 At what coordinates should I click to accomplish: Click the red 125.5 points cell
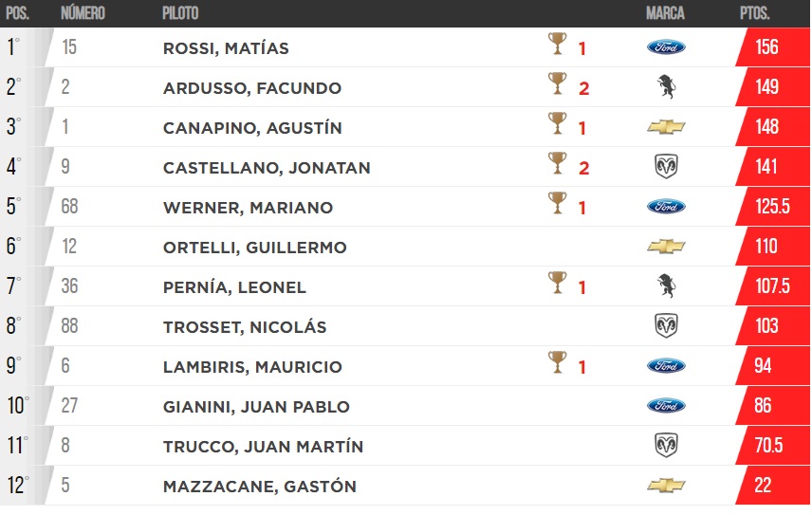[772, 207]
